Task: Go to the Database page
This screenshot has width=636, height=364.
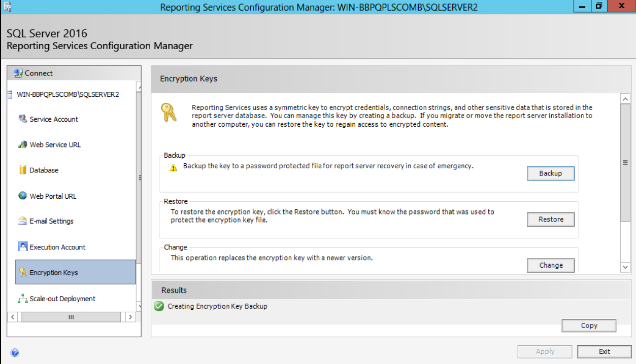Action: click(44, 170)
